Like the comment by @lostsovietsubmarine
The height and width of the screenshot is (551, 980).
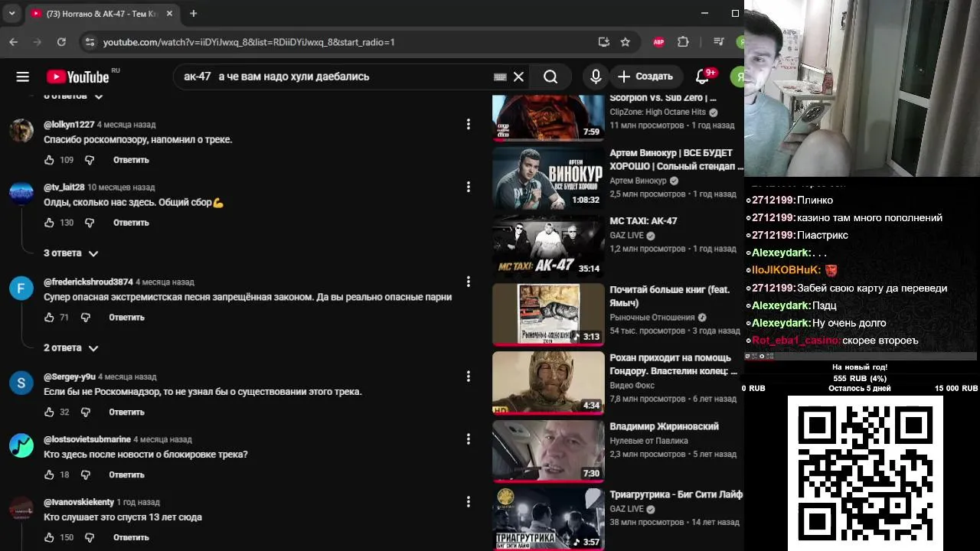[49, 474]
